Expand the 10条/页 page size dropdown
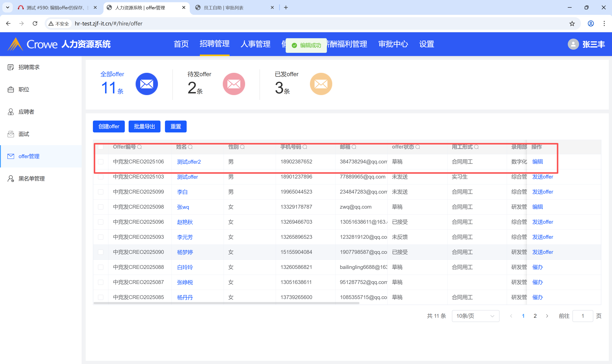612x364 pixels. click(475, 316)
